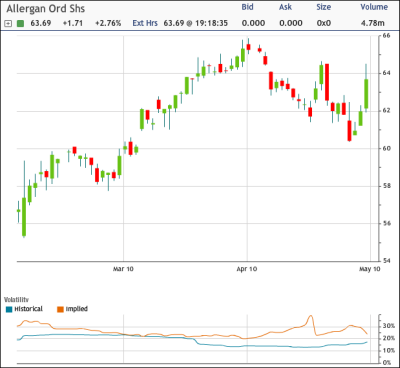Click the 62 price axis label
The width and height of the screenshot is (400, 368).
[x=386, y=111]
